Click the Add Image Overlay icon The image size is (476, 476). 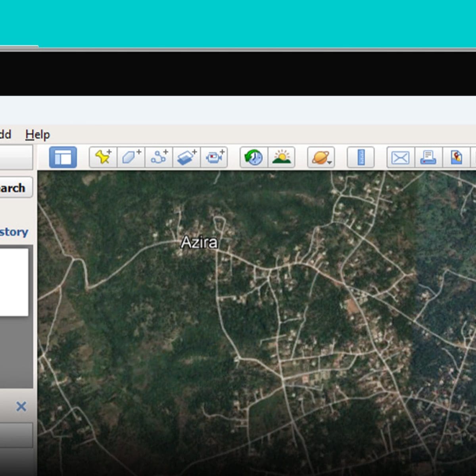(187, 157)
